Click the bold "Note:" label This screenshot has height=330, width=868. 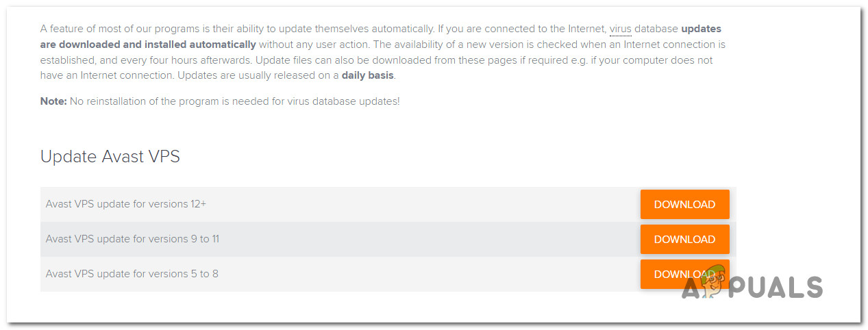pyautogui.click(x=53, y=101)
